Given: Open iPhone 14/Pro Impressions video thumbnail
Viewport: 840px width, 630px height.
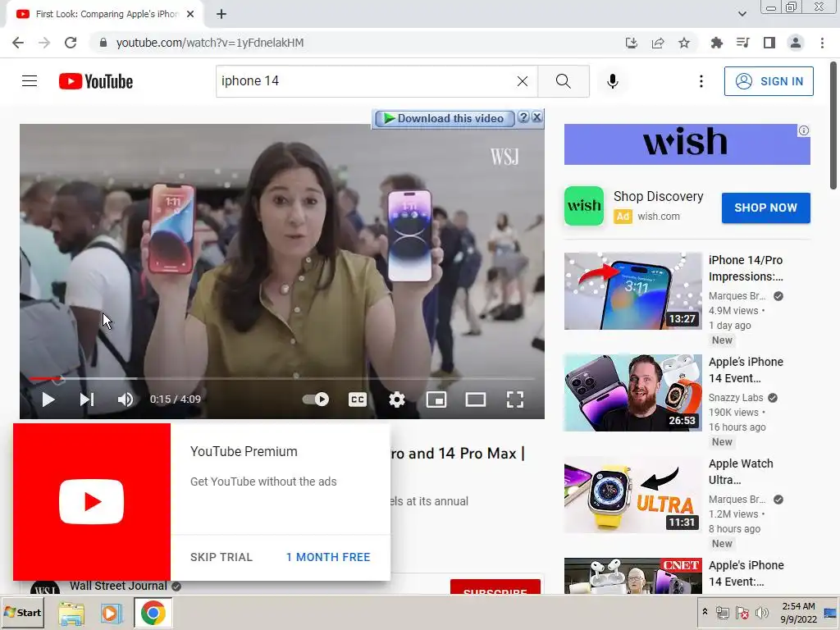Looking at the screenshot, I should pyautogui.click(x=632, y=291).
